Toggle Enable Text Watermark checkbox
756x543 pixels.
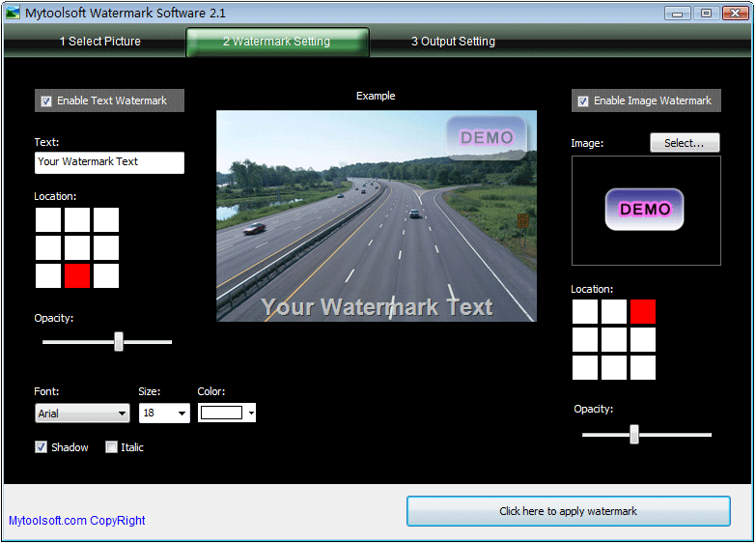46,101
